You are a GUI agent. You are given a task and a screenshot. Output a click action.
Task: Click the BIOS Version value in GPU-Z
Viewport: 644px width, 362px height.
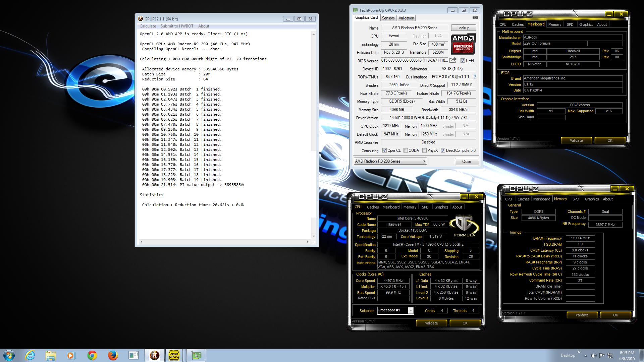tap(414, 60)
